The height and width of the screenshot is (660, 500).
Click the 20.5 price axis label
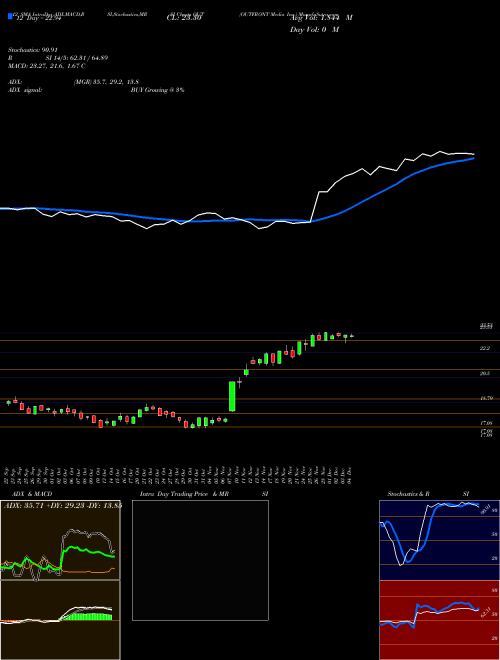[x=486, y=373]
